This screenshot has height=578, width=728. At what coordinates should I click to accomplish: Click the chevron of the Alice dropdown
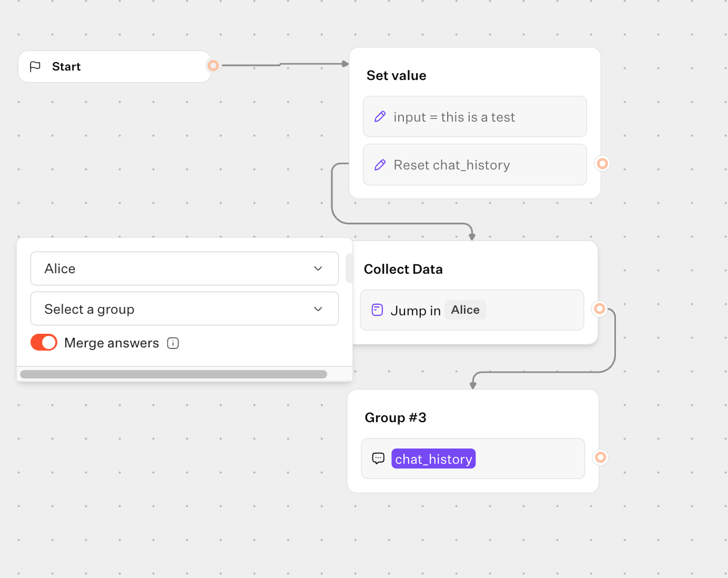pos(318,268)
